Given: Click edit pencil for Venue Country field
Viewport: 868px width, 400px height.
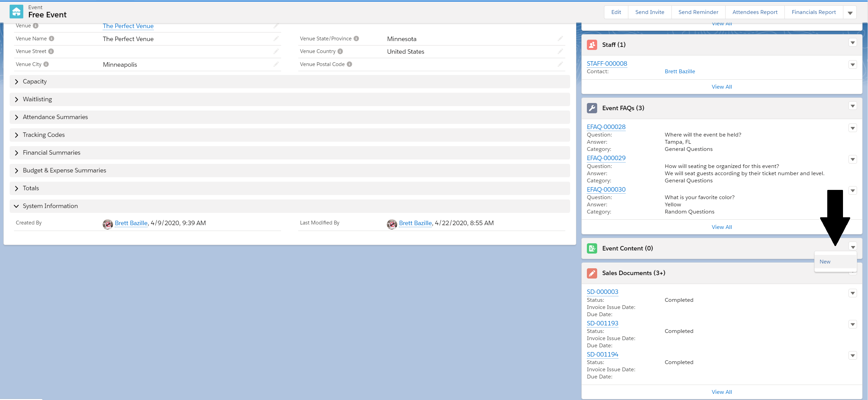Looking at the screenshot, I should tap(560, 51).
